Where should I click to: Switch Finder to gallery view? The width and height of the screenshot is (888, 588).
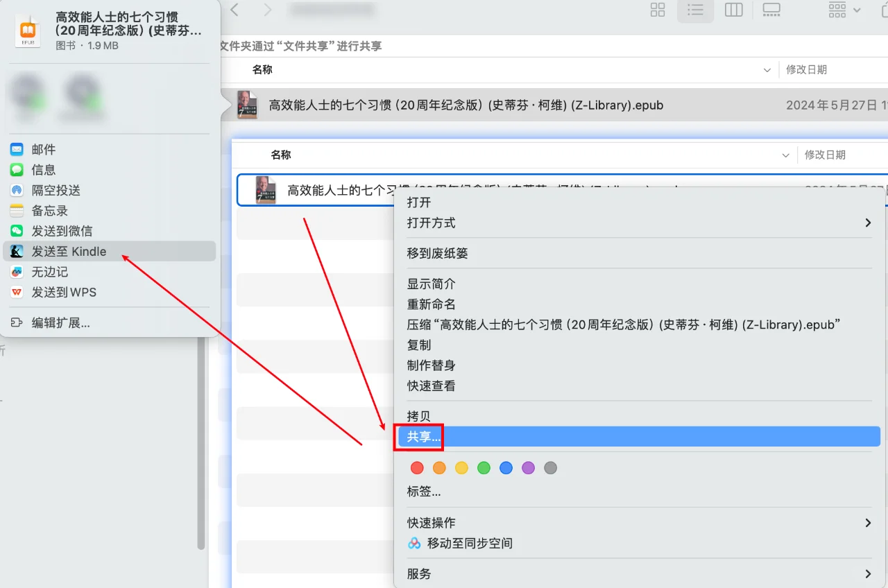coord(771,10)
